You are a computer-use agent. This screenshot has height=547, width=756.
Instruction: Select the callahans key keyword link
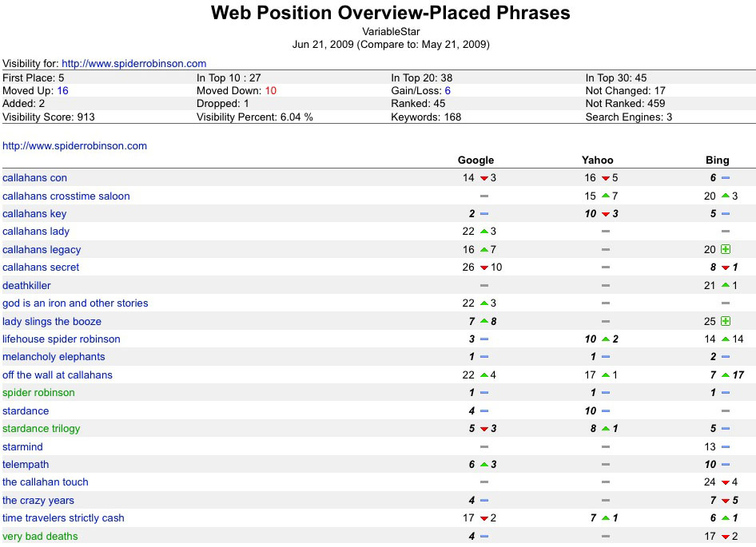(x=34, y=214)
